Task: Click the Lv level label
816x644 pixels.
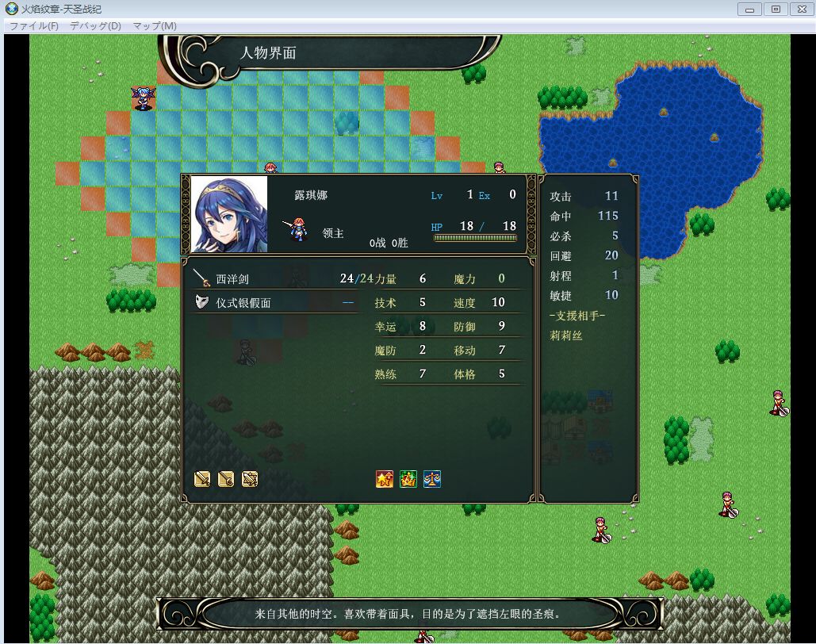Action: [437, 196]
